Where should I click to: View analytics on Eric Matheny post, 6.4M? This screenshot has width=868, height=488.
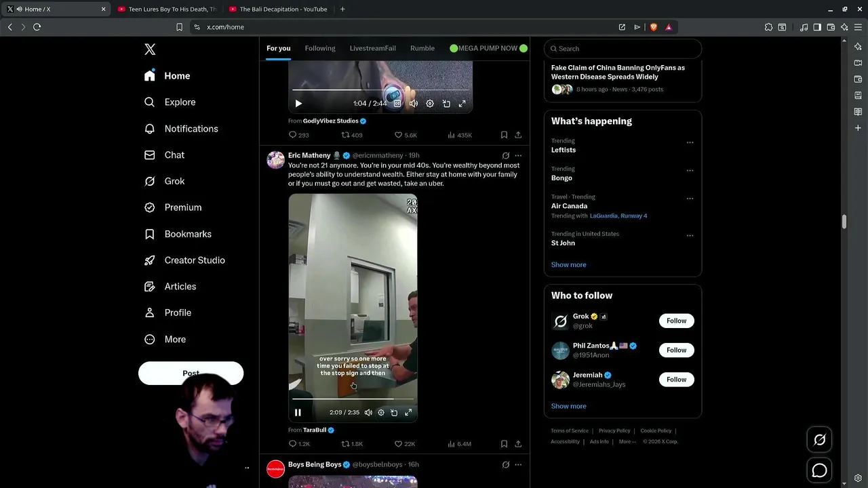[x=459, y=444]
